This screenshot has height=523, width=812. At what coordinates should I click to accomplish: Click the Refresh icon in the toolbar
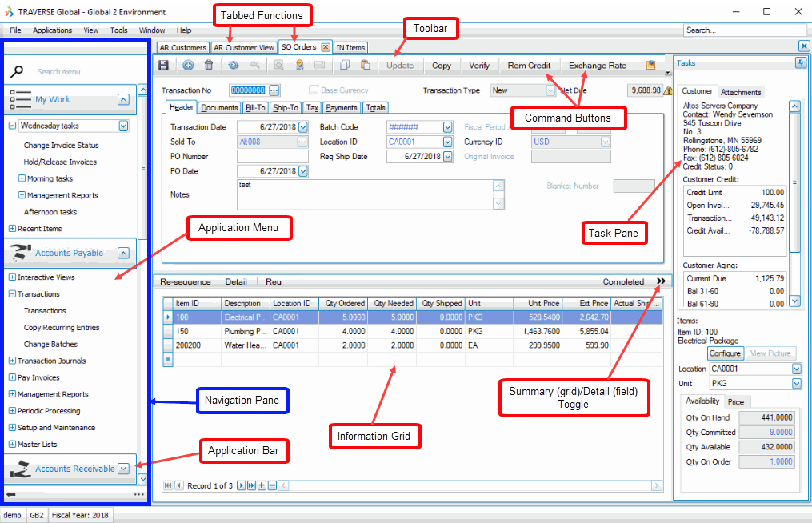233,66
